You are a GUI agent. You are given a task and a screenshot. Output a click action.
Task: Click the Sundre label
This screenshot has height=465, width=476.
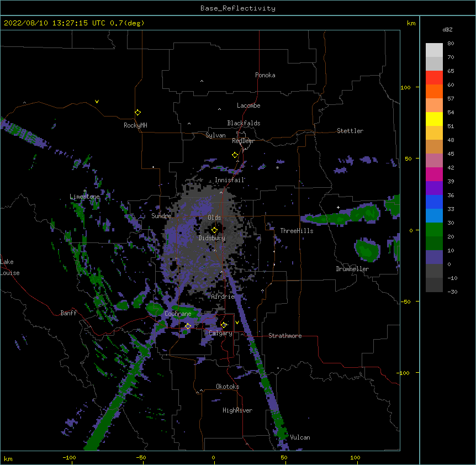(x=161, y=216)
